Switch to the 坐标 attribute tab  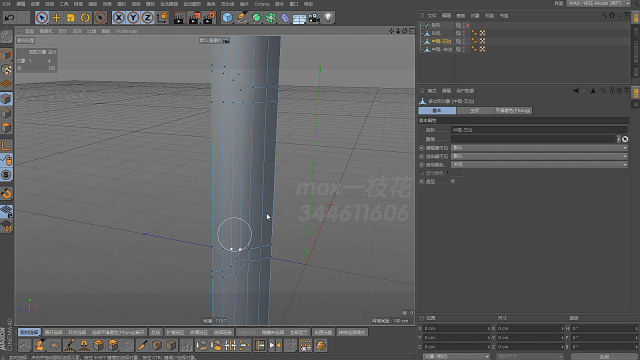tap(474, 111)
